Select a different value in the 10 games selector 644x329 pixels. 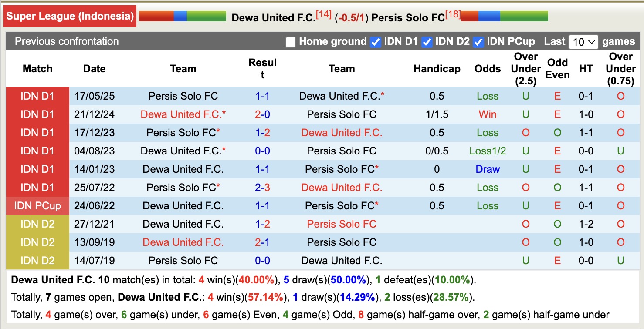click(583, 41)
